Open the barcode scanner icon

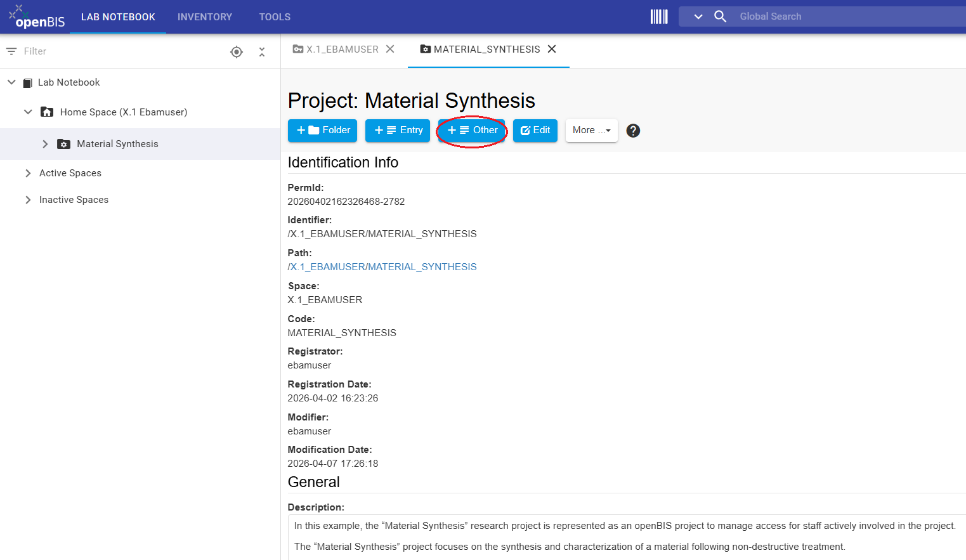pyautogui.click(x=659, y=16)
